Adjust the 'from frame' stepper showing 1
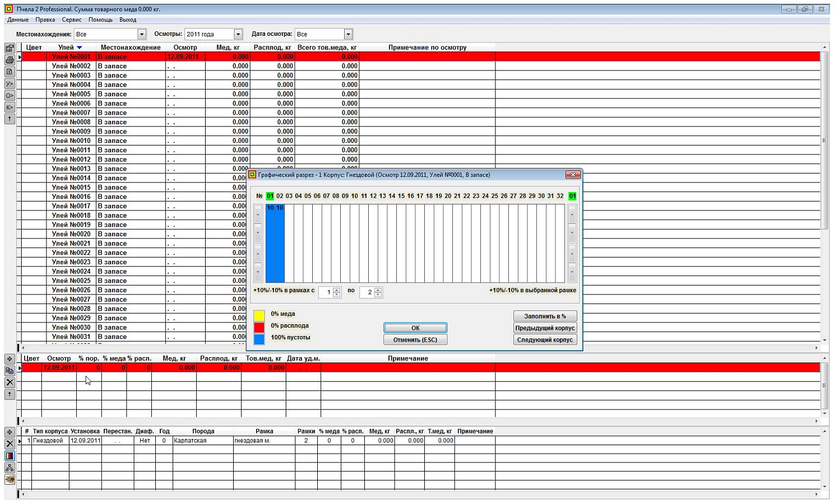Viewport: 834px width, 504px height. coord(337,292)
